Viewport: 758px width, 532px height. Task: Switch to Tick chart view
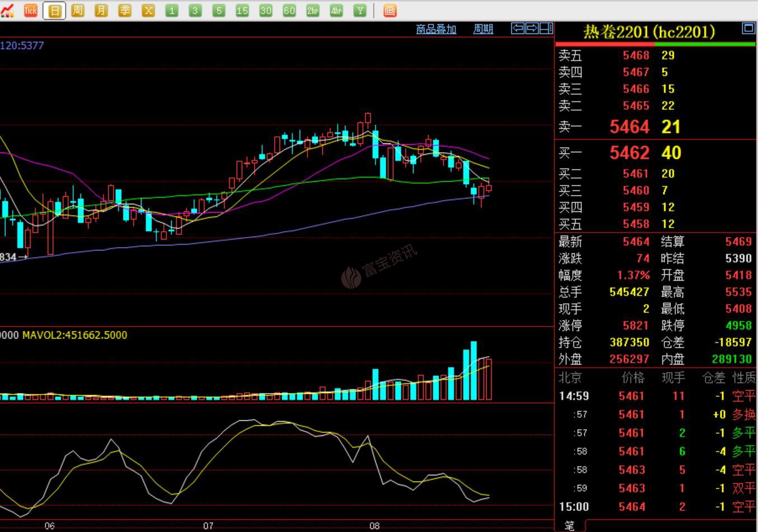click(31, 10)
